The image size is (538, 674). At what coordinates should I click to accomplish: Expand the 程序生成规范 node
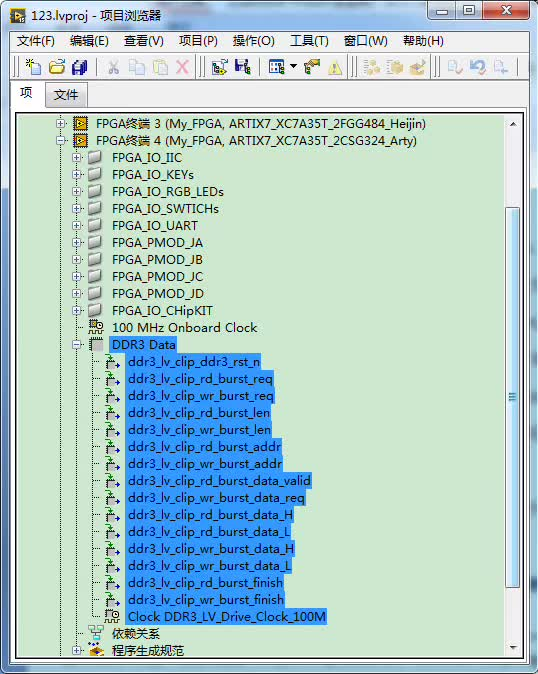pyautogui.click(x=77, y=650)
